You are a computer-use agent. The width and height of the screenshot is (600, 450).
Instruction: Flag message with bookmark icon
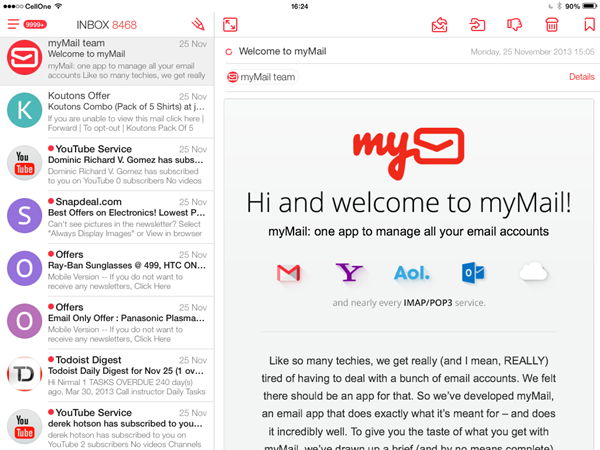tap(589, 25)
